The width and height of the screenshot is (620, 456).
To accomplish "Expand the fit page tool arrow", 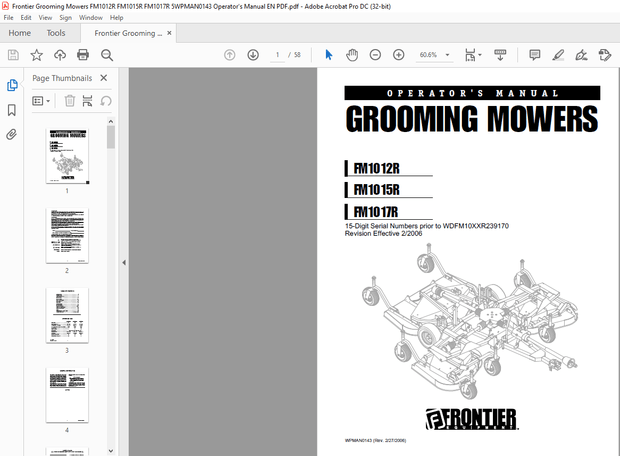I will 480,55.
